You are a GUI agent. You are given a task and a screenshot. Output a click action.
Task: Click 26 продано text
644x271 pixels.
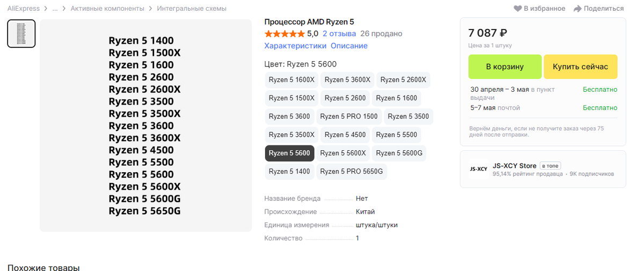[381, 34]
